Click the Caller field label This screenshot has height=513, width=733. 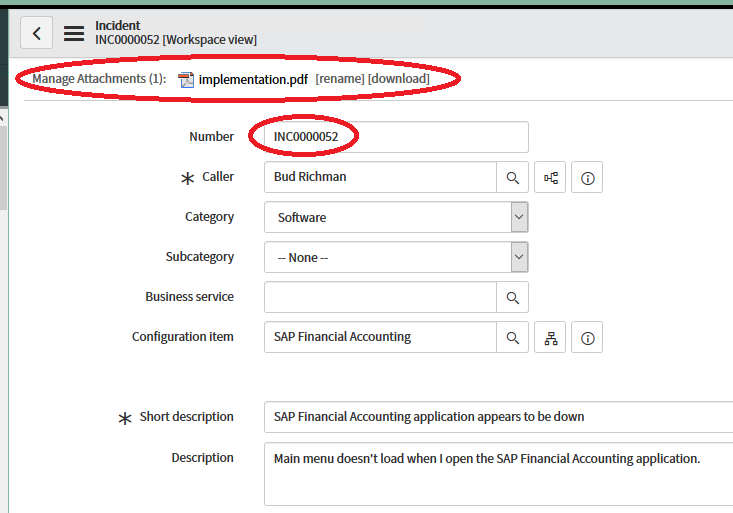tap(218, 177)
